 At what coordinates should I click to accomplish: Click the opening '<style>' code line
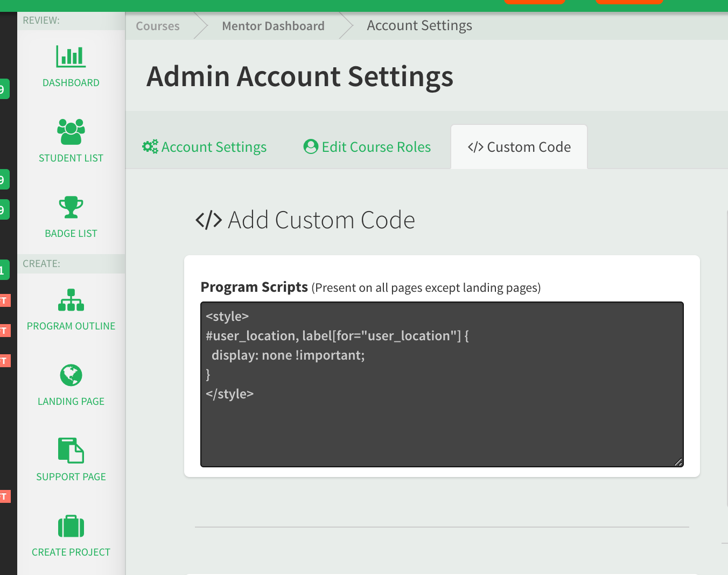click(x=227, y=317)
